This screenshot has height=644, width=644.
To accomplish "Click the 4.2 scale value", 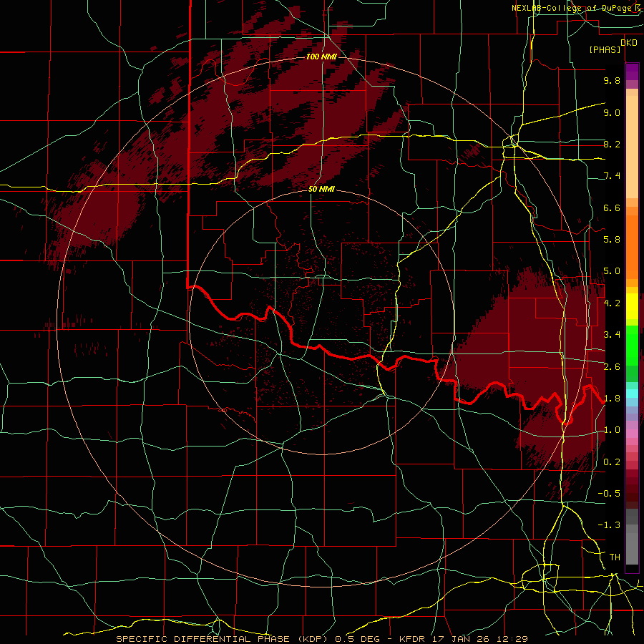I will coord(612,303).
